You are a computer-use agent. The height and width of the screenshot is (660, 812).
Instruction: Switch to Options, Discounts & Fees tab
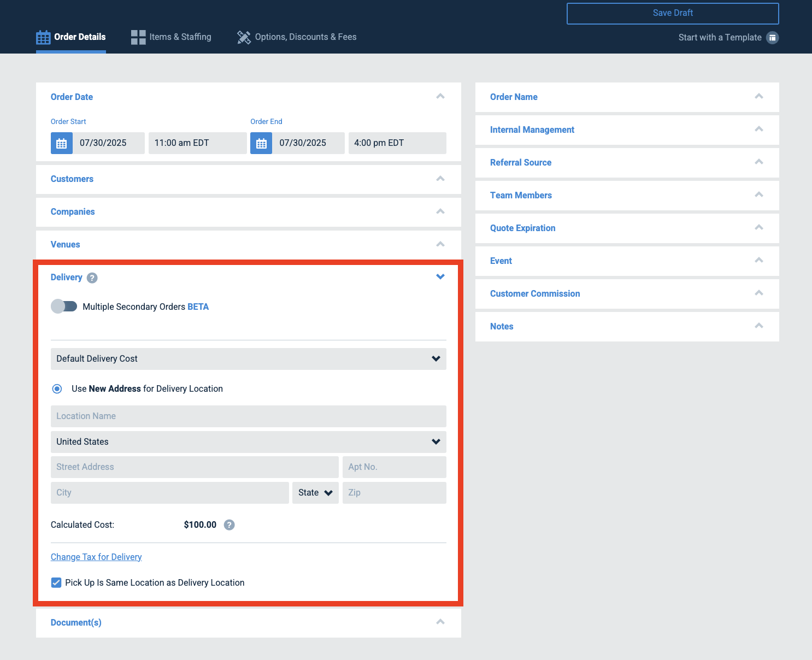click(x=297, y=37)
